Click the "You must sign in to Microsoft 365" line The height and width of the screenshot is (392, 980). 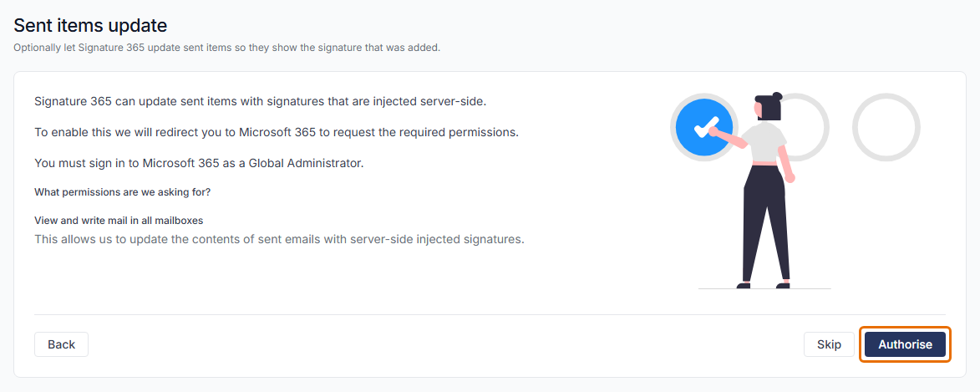[x=199, y=163]
